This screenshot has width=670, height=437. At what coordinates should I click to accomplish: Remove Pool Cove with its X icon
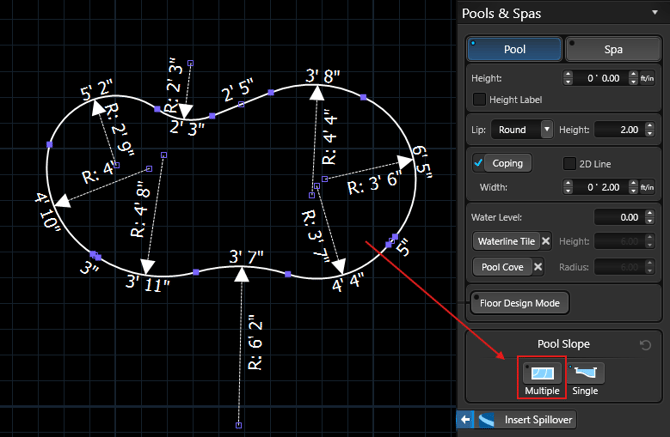click(537, 266)
